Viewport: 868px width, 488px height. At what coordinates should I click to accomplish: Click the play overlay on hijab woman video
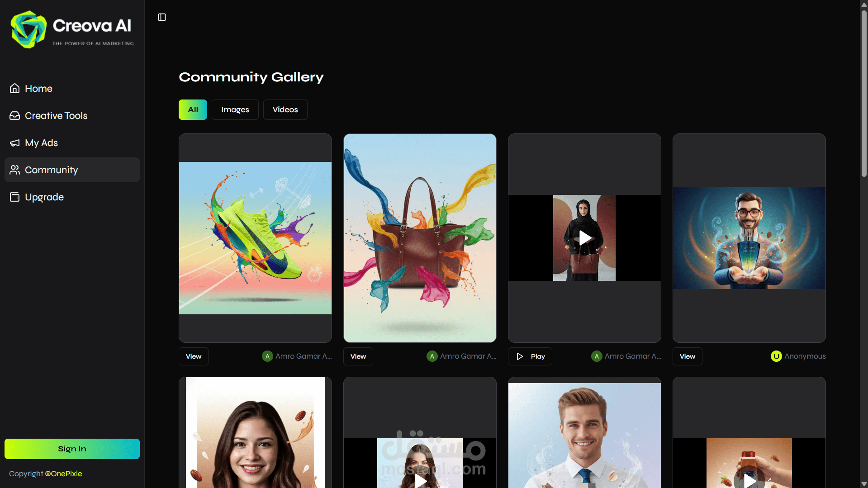[x=584, y=238]
